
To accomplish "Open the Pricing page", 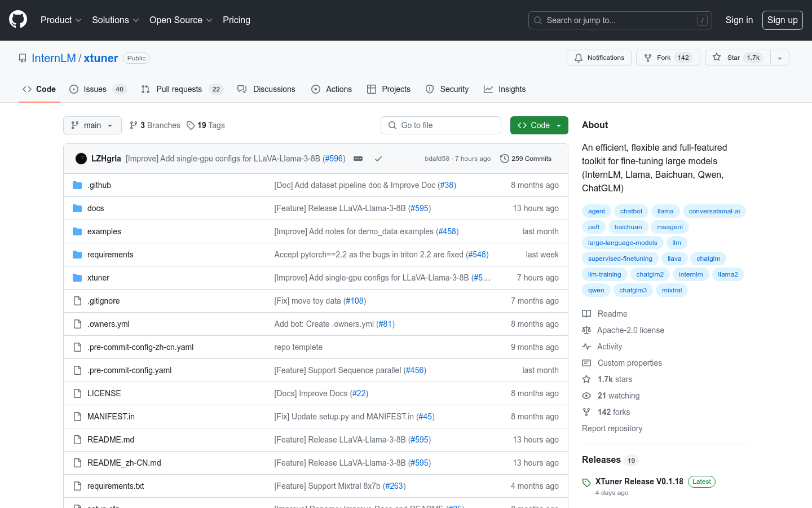I will [x=236, y=20].
